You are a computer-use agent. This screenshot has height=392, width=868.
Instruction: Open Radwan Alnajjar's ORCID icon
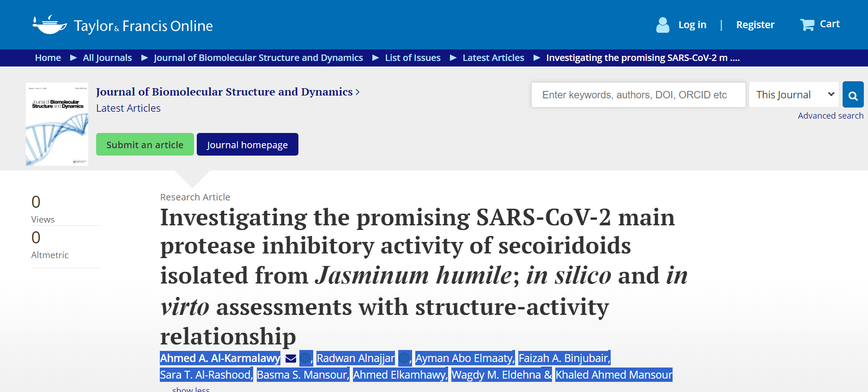[404, 359]
